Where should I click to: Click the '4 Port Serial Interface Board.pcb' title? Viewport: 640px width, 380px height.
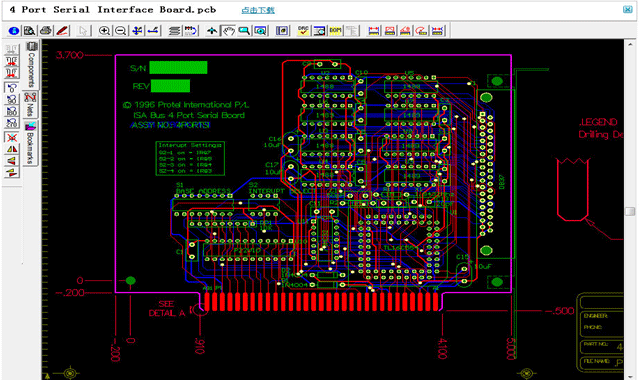[x=113, y=10]
